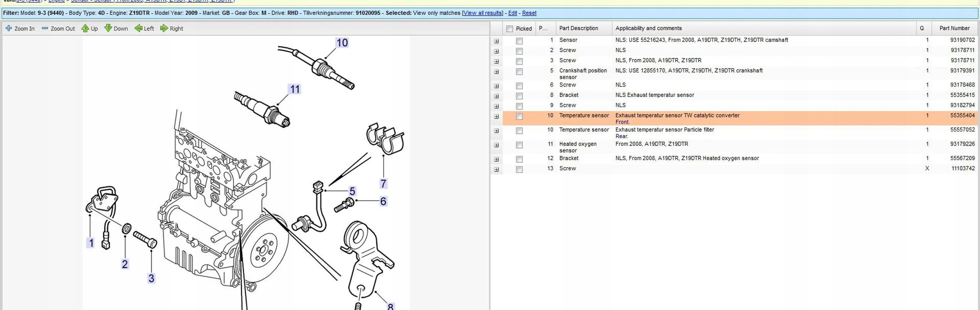Tick the checkbox for Sensor 93190702
This screenshot has height=310, width=980.
click(x=519, y=41)
